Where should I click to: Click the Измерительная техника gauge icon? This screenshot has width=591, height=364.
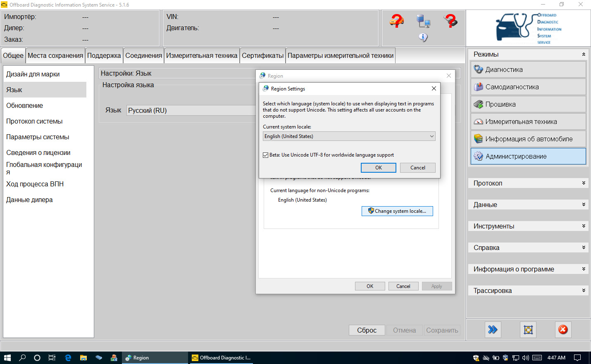478,121
